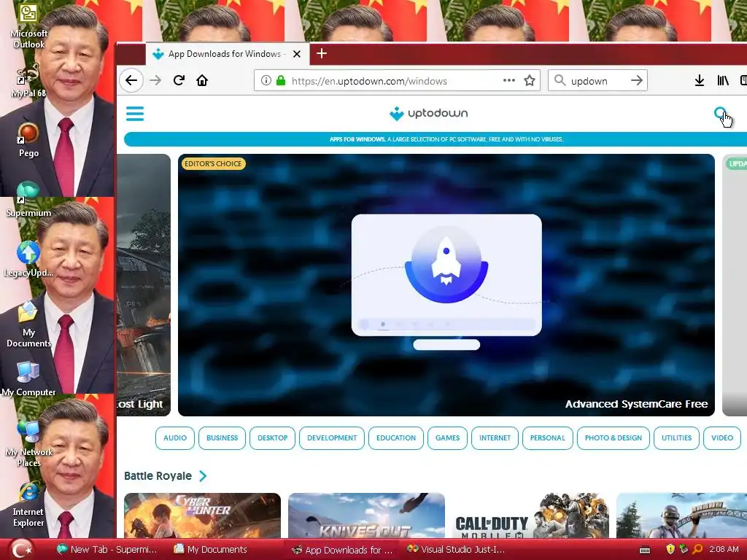Click the browser Forward arrow button
The height and width of the screenshot is (560, 747).
[x=155, y=80]
